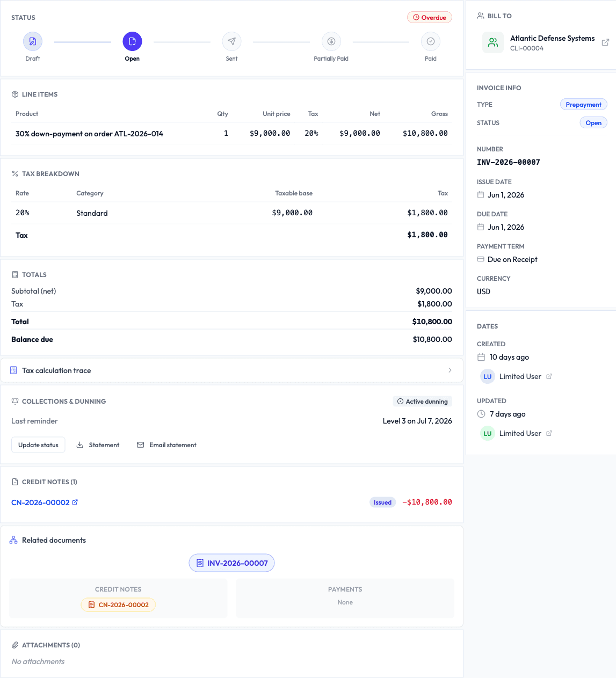Click the Active dunning badge

tap(422, 402)
